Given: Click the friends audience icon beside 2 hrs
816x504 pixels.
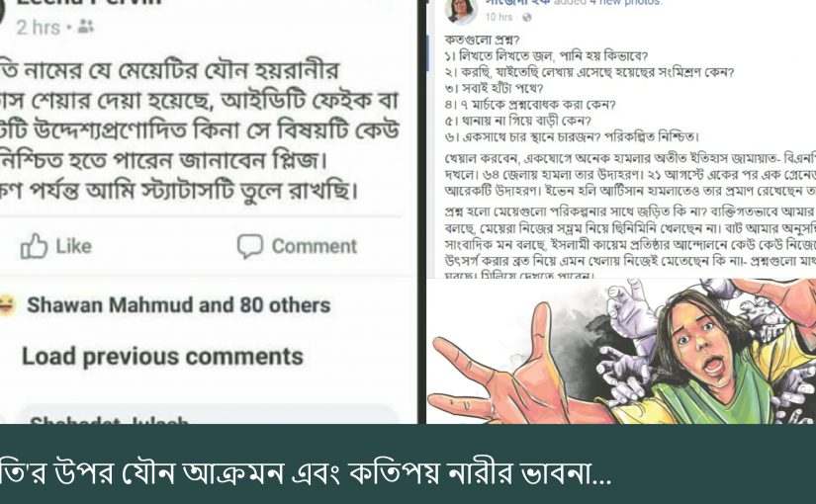Looking at the screenshot, I should pos(85,26).
